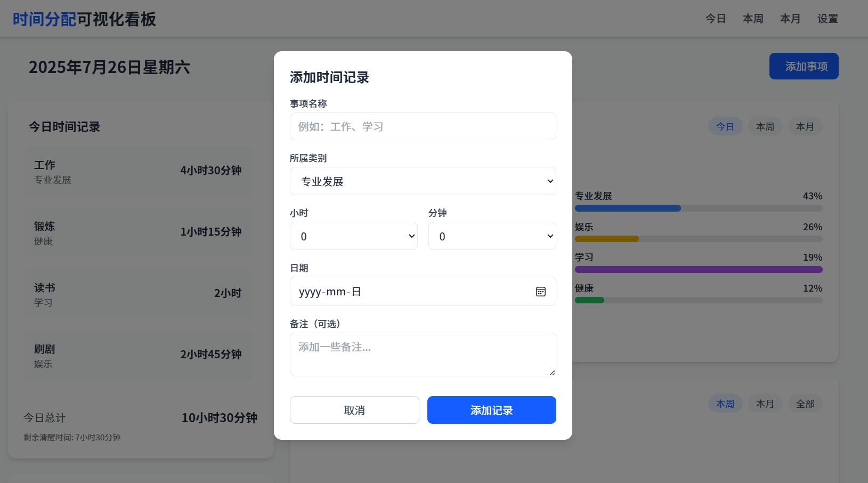Click the 日期 date input field
Viewport: 868px width, 483px height.
[410, 292]
